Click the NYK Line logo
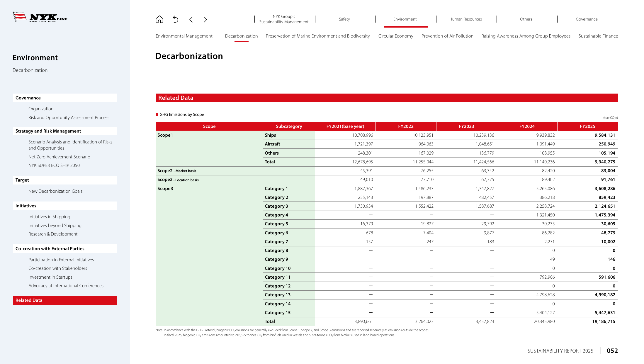 [x=40, y=17]
